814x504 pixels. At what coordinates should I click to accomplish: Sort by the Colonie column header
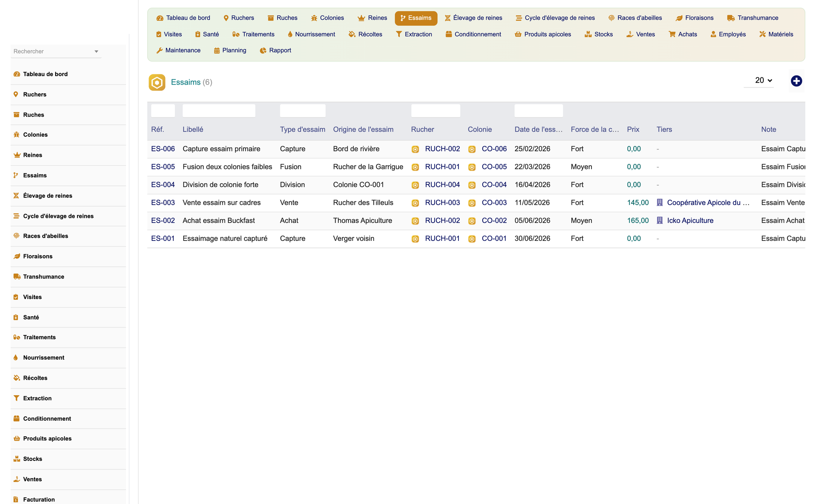[x=480, y=130]
